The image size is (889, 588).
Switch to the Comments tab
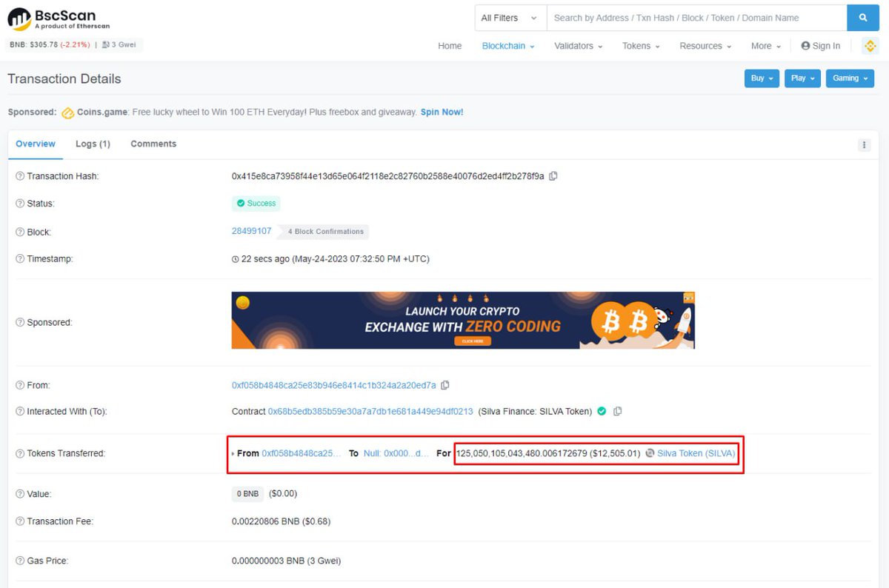(x=153, y=144)
